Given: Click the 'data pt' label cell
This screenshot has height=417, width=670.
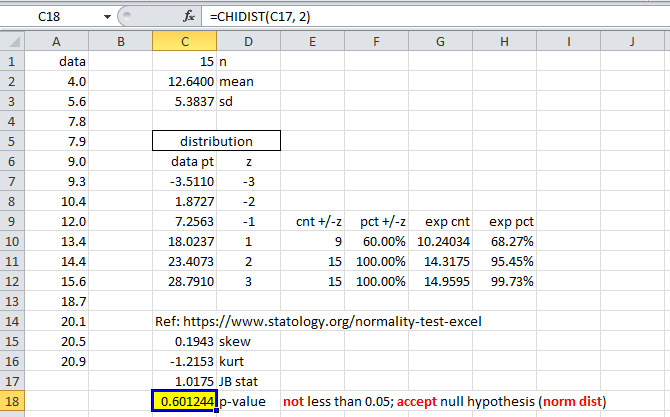Looking at the screenshot, I should [185, 162].
